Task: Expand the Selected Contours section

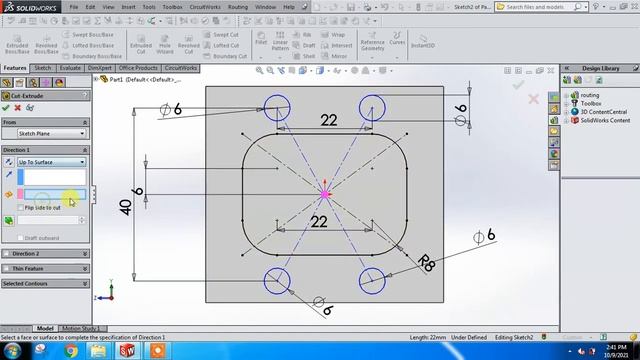Action: (85, 284)
